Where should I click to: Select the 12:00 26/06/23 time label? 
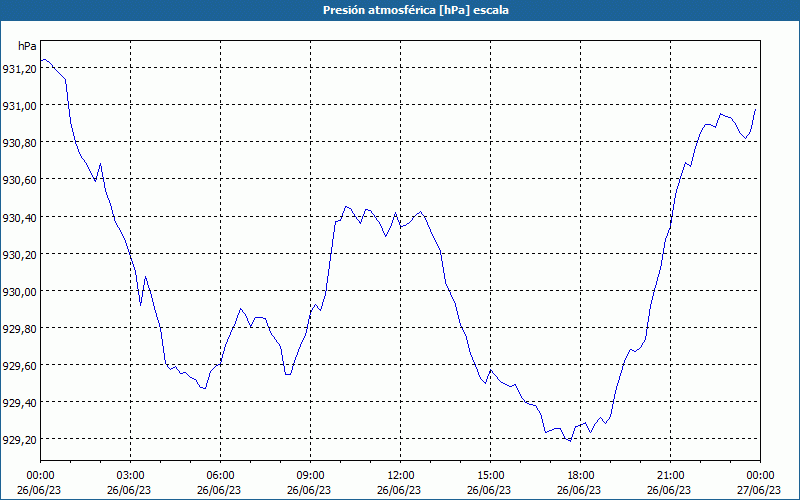tap(401, 483)
